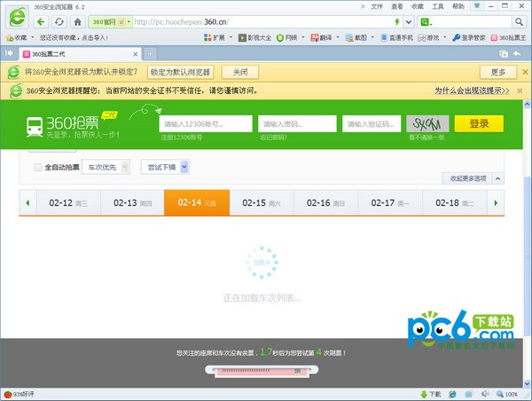Open the 360抢票王 toolbar item
Screen dimensions: 532x401
point(508,37)
